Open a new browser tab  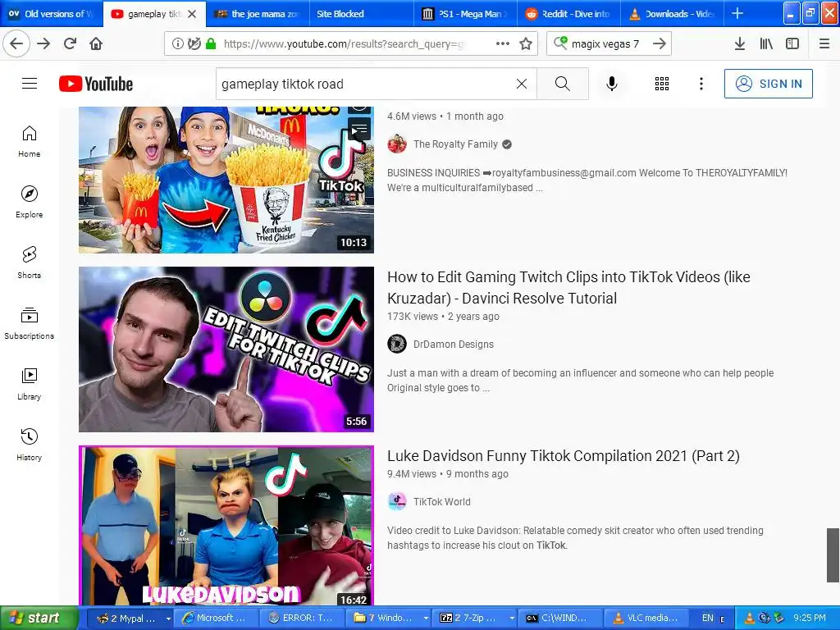tap(737, 13)
